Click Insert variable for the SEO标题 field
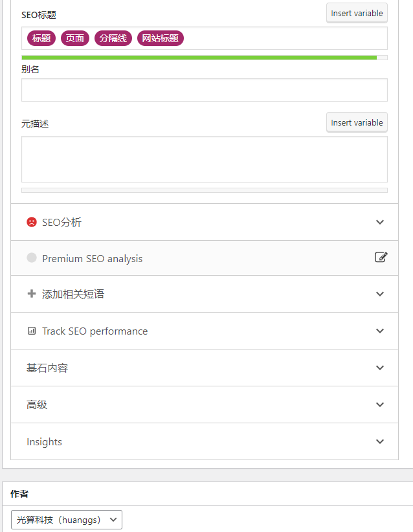This screenshot has height=532, width=413. 357,13
